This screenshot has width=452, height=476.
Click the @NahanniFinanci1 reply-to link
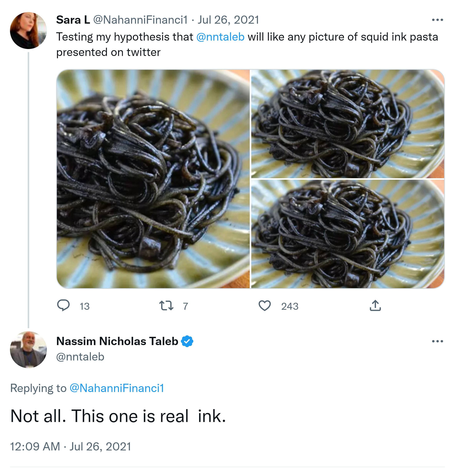117,388
